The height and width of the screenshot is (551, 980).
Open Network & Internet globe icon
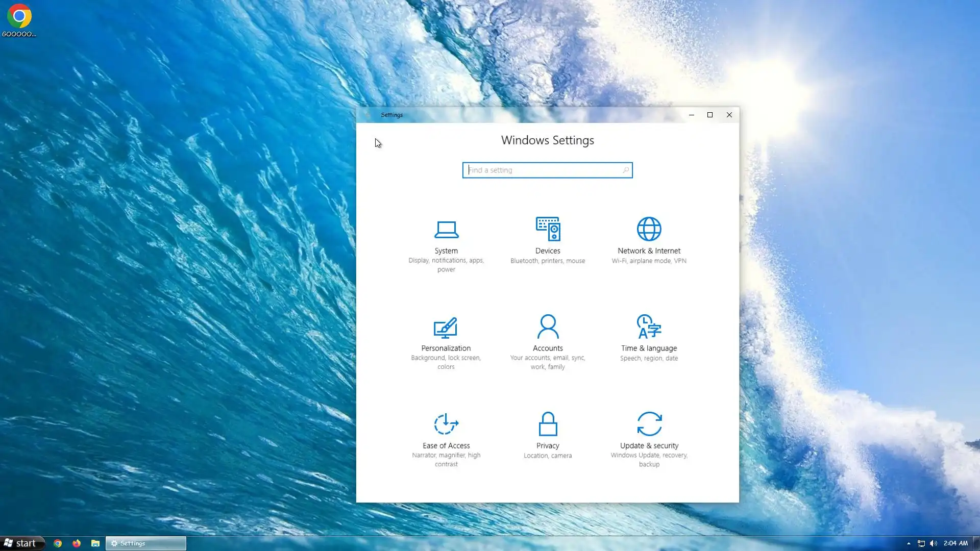(649, 229)
